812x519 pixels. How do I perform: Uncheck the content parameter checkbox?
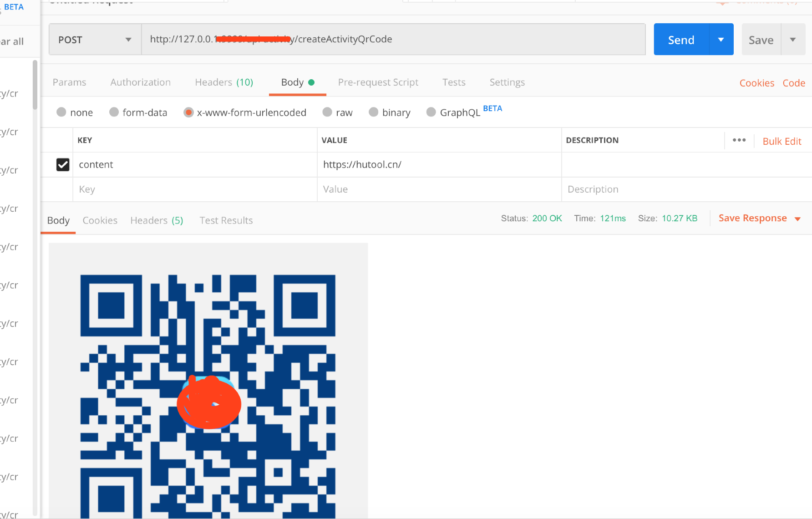(x=63, y=164)
